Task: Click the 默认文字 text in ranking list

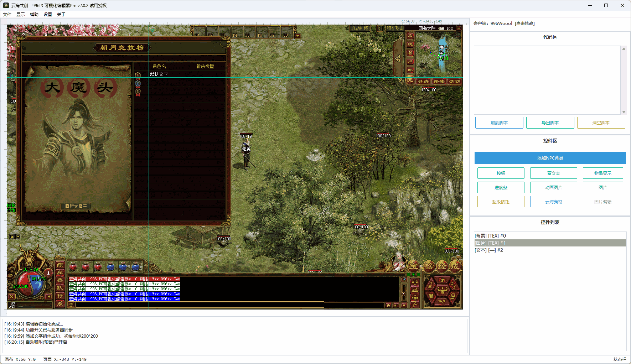Action: (159, 74)
